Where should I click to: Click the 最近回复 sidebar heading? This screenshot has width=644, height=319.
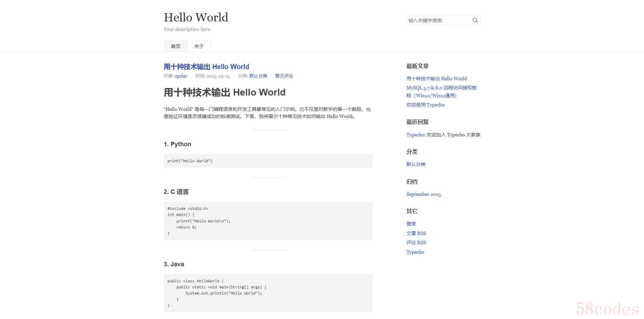(417, 122)
